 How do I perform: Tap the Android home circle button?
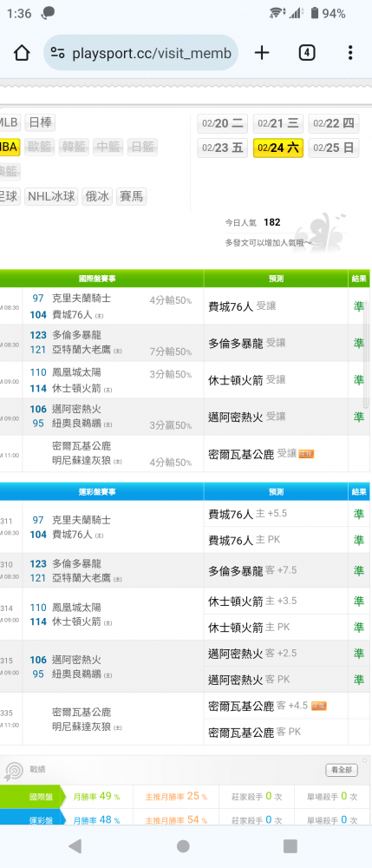point(183,845)
